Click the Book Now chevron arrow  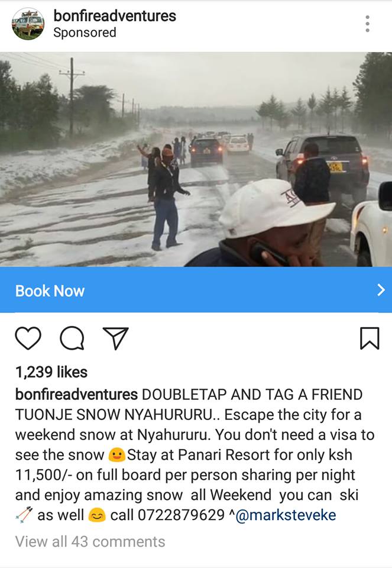381,290
